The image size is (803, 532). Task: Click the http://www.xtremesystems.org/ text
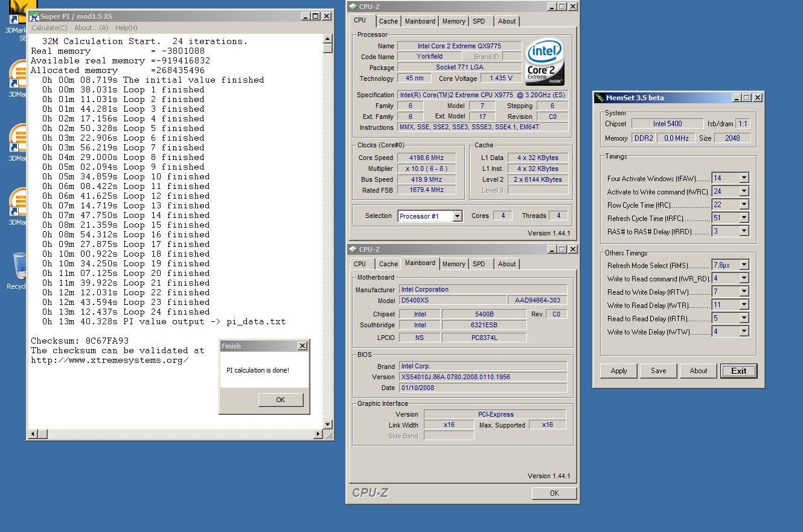pos(109,360)
